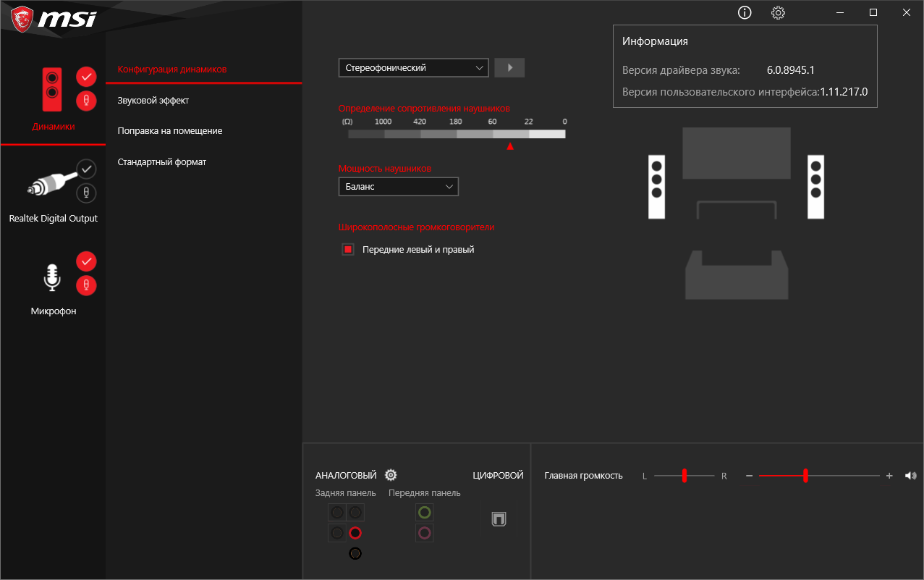This screenshot has width=924, height=580.
Task: Test the right front speaker in diagram
Action: 816,188
